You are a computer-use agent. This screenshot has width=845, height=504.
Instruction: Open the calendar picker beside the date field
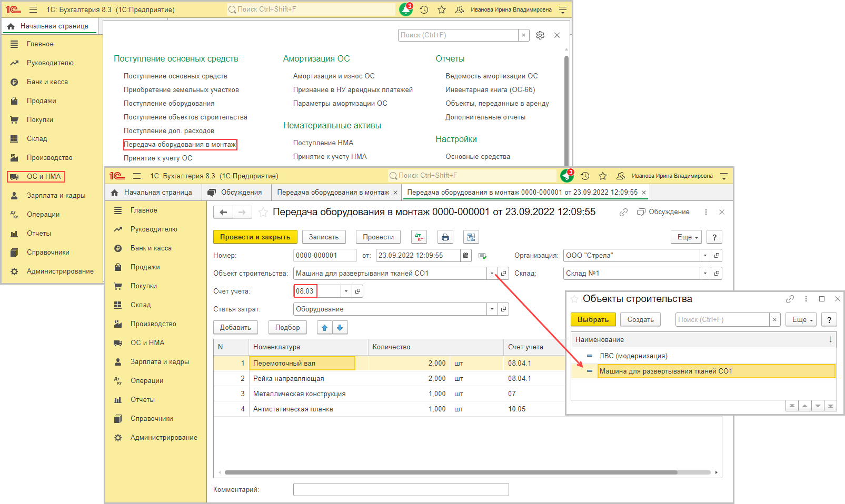point(465,256)
